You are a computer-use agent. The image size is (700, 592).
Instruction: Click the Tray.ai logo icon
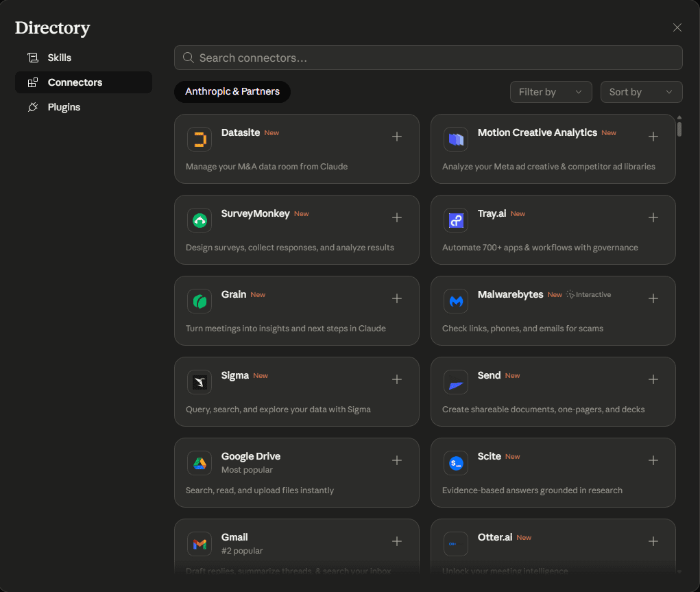[456, 220]
